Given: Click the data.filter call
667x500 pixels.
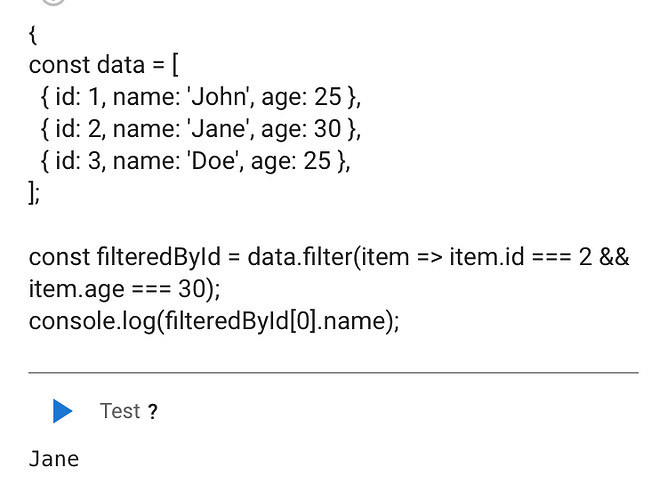Looking at the screenshot, I should [301, 257].
